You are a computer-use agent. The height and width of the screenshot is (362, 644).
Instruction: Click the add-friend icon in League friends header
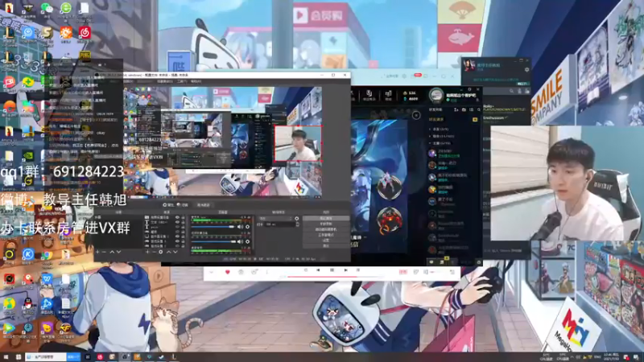point(456,109)
